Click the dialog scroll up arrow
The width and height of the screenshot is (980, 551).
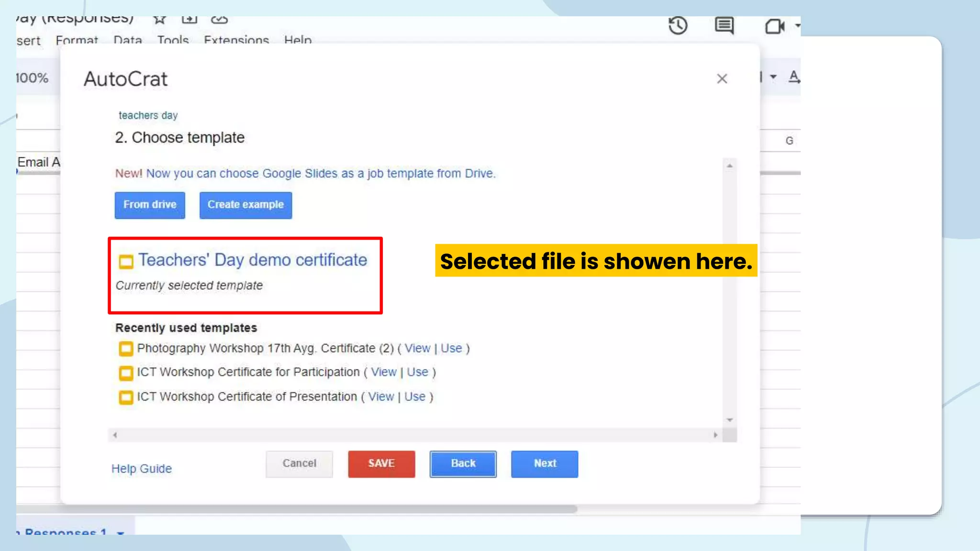pos(730,165)
